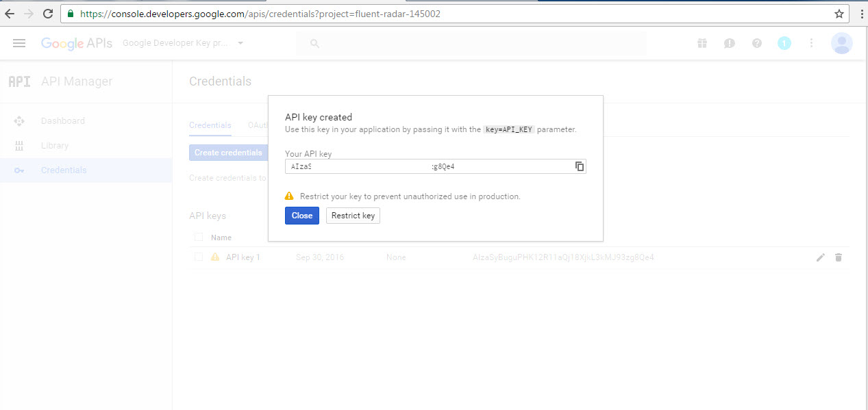The height and width of the screenshot is (410, 868).
Task: Select all keys via the Name header checkbox
Action: (199, 237)
